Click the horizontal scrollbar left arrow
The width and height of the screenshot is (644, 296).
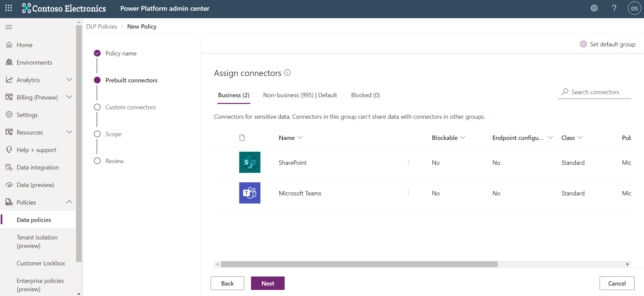[218, 264]
